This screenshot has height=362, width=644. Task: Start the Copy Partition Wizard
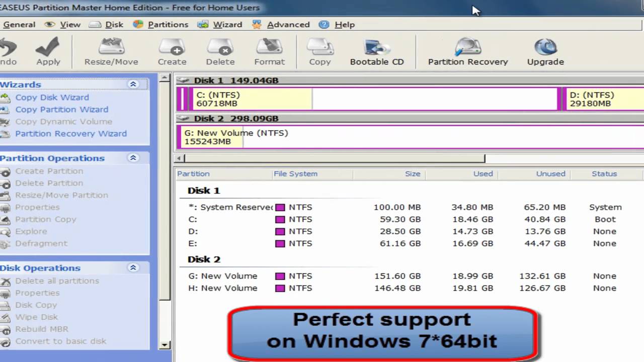[61, 109]
